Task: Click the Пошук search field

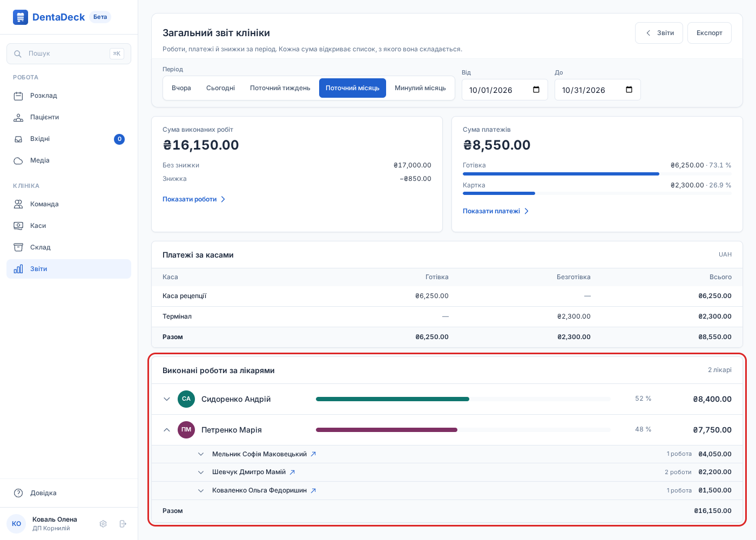Action: (69, 53)
